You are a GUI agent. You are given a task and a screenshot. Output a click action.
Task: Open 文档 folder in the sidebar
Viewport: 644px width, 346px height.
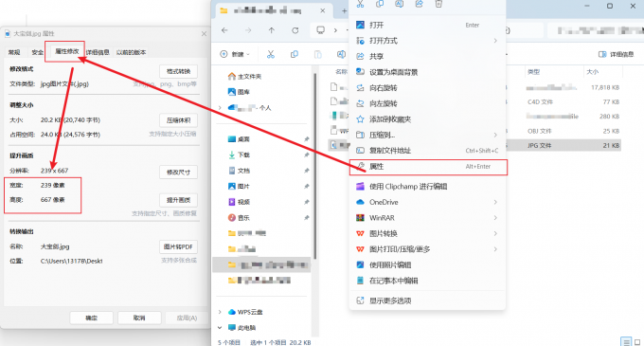tap(239, 171)
